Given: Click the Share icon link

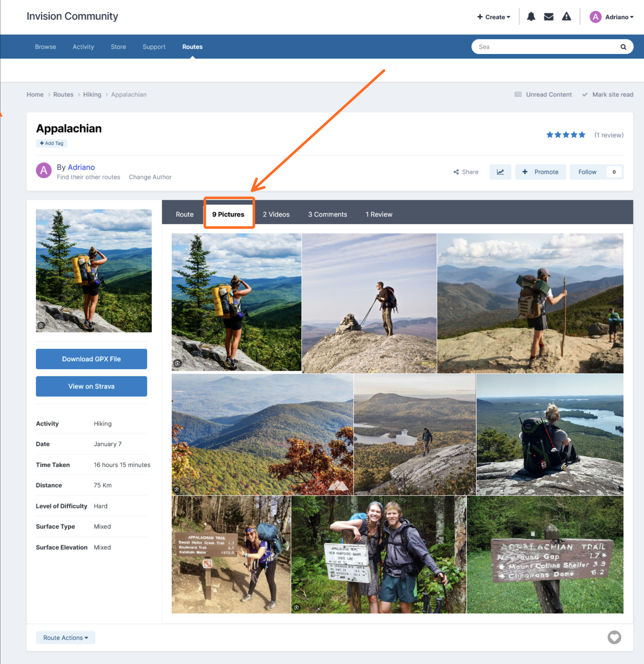Looking at the screenshot, I should pyautogui.click(x=466, y=172).
